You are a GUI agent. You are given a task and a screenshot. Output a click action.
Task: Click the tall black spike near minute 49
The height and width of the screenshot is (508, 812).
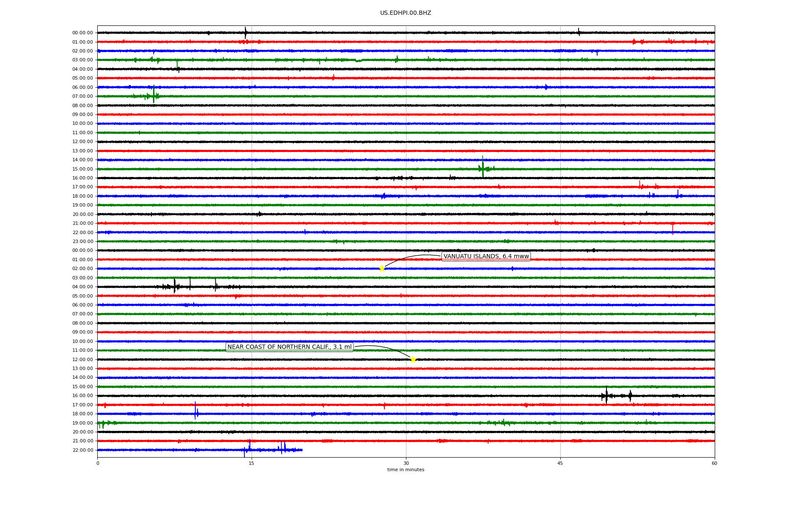[606, 395]
